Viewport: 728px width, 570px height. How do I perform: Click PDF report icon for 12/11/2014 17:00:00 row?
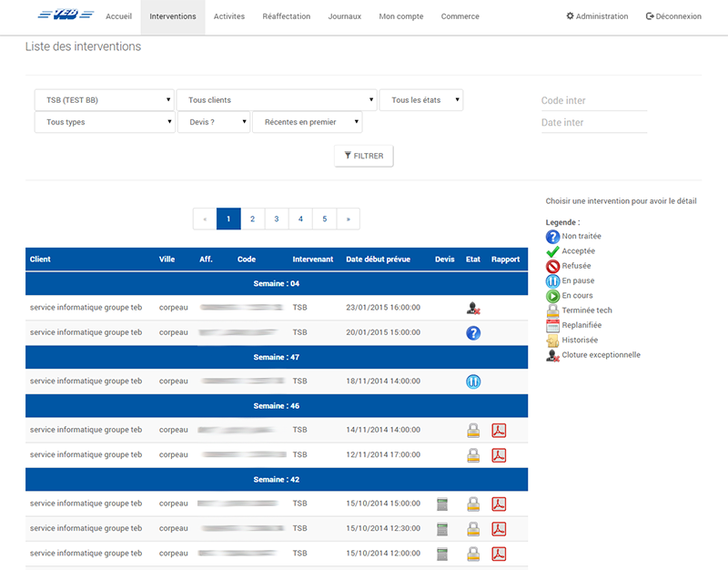[x=499, y=455]
